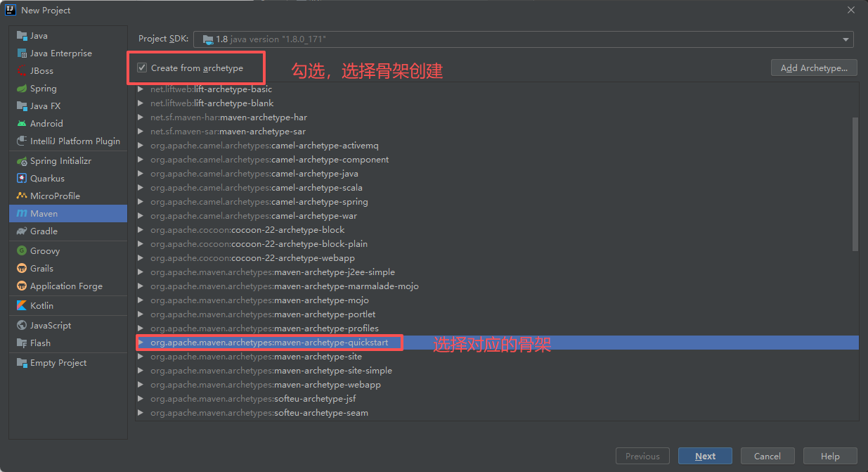Viewport: 868px width, 472px height.
Task: Click the Application Forge icon
Action: pyautogui.click(x=22, y=286)
